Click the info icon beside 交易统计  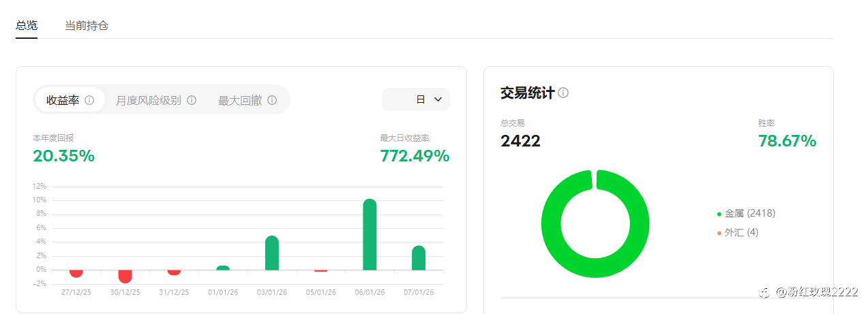click(563, 93)
